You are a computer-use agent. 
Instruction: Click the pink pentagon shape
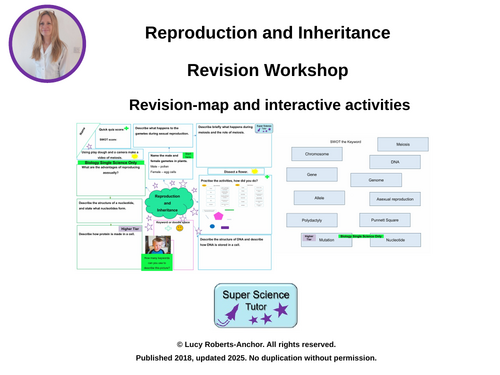tap(218, 216)
